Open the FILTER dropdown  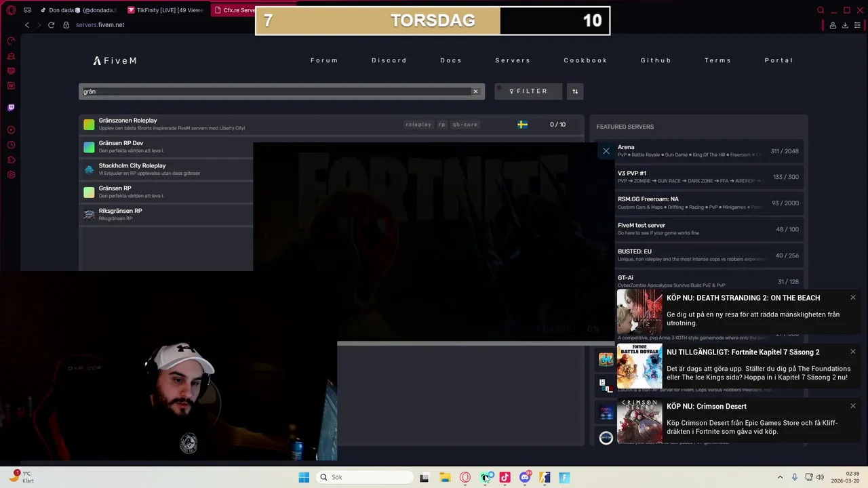(x=528, y=91)
